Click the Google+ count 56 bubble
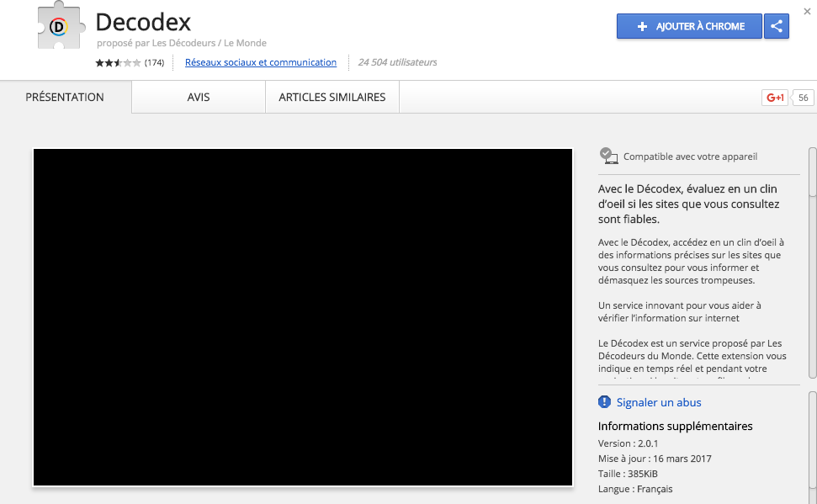Screen dimensions: 817x504 (x=803, y=98)
